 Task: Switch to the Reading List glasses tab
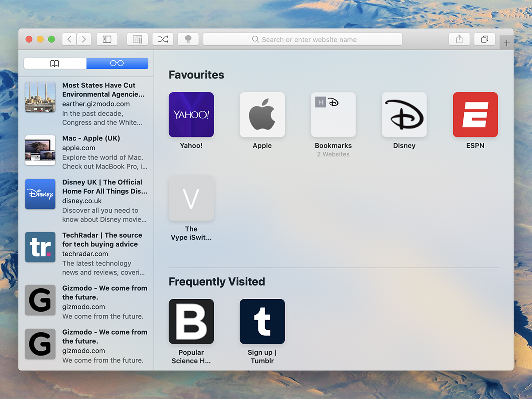(117, 63)
